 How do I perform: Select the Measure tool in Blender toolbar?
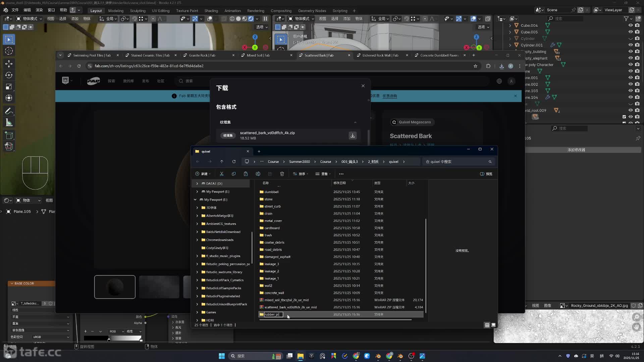(x=9, y=123)
